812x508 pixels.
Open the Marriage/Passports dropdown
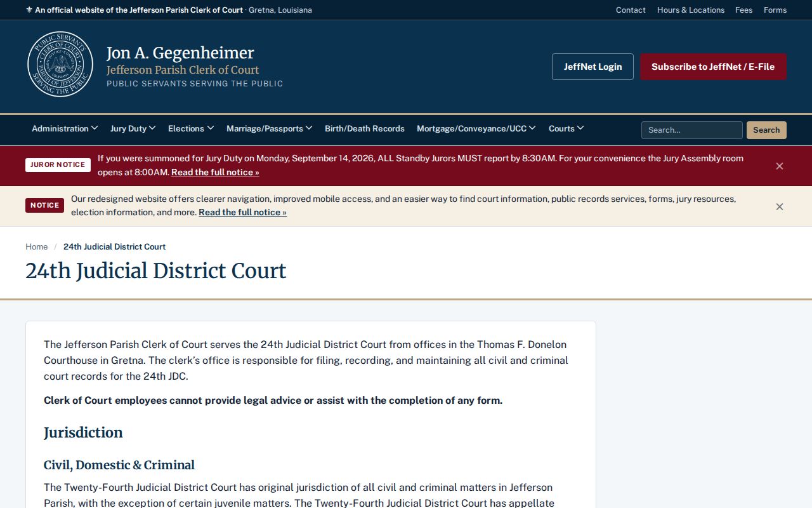coord(270,128)
